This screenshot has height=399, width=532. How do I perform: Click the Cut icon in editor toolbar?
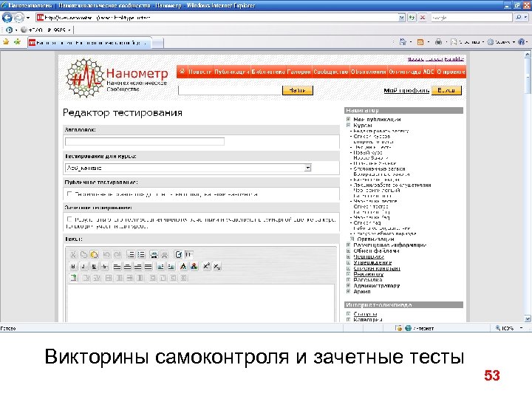click(73, 254)
